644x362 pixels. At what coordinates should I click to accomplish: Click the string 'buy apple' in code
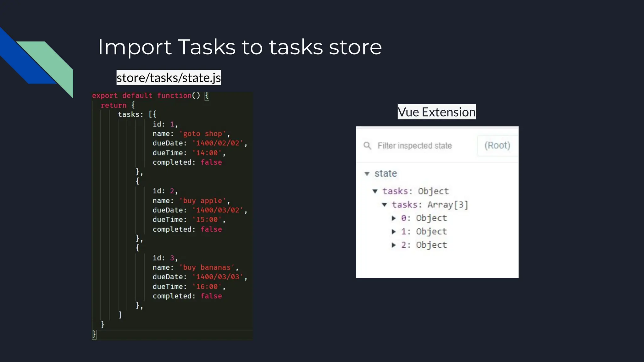tap(203, 201)
